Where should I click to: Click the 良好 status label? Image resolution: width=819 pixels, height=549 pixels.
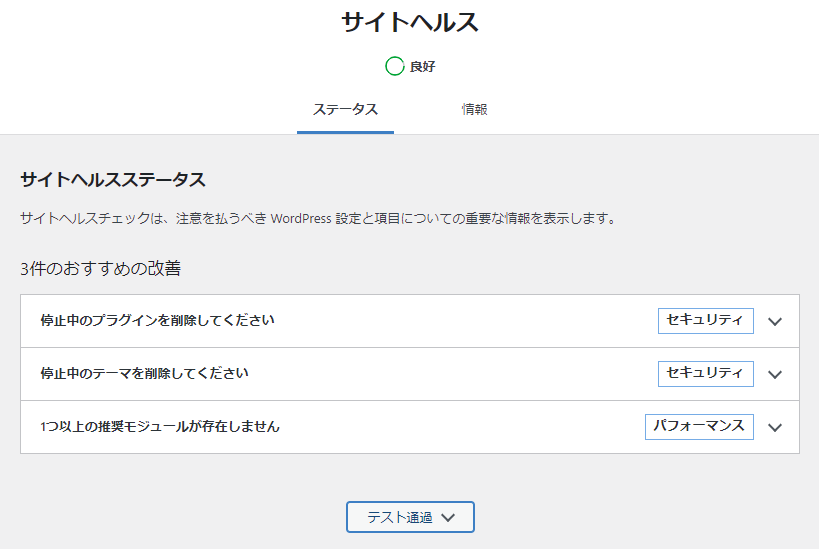coord(422,66)
